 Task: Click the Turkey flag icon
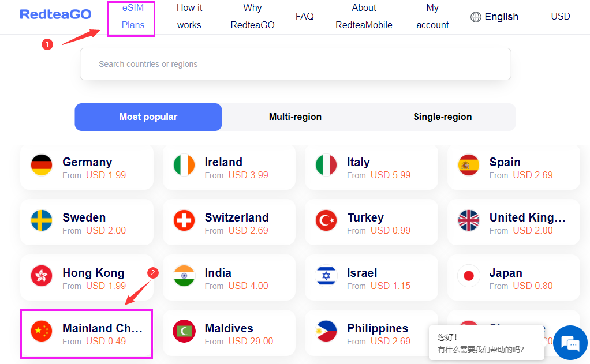[326, 221]
